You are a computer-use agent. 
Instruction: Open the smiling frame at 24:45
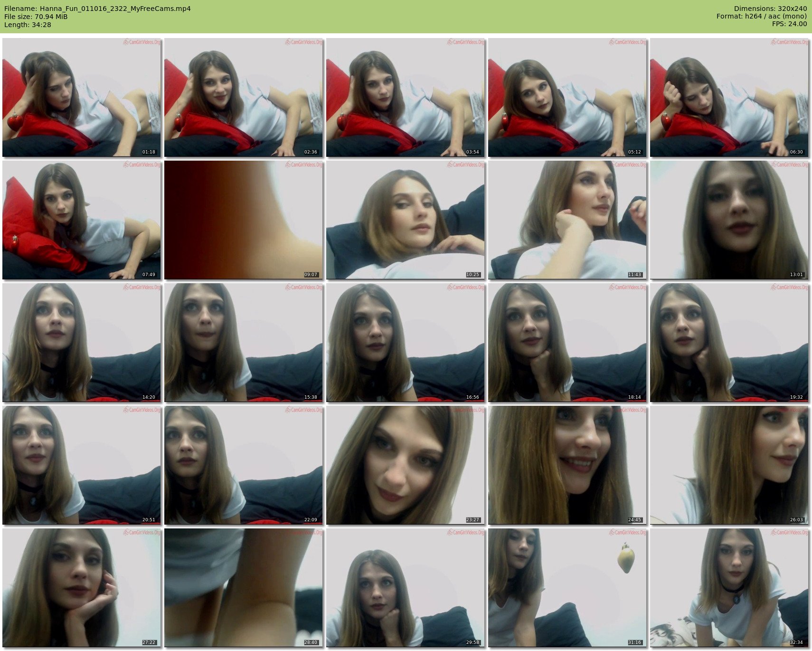(x=567, y=465)
